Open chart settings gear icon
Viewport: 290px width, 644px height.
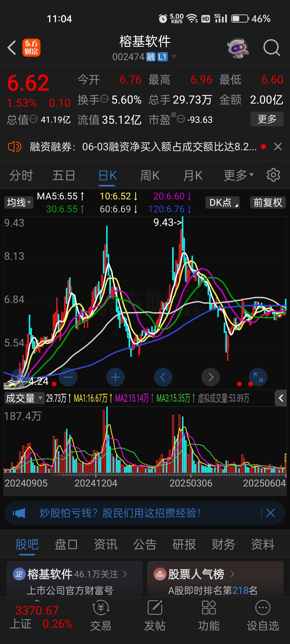click(x=273, y=175)
